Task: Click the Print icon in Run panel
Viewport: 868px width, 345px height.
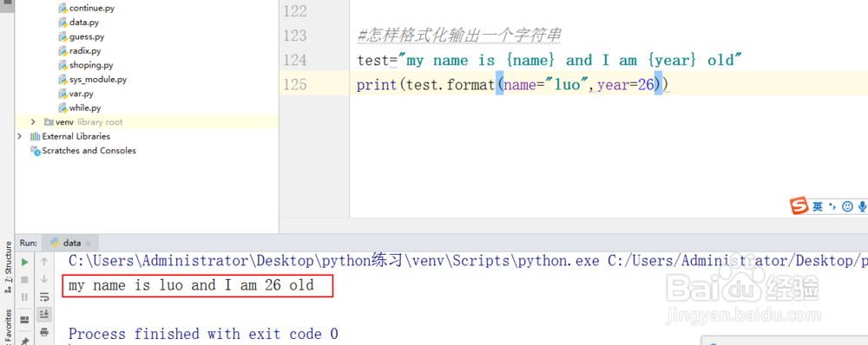Action: [44, 332]
